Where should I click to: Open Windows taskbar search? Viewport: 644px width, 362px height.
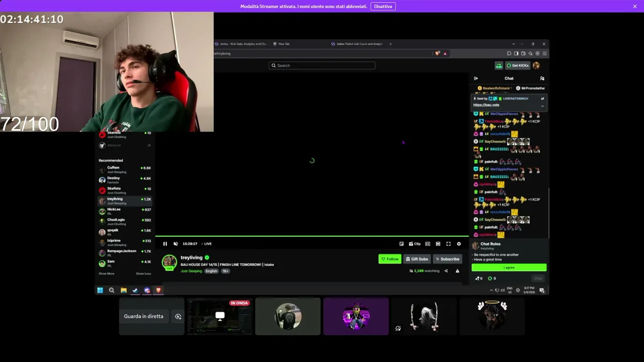point(112,290)
